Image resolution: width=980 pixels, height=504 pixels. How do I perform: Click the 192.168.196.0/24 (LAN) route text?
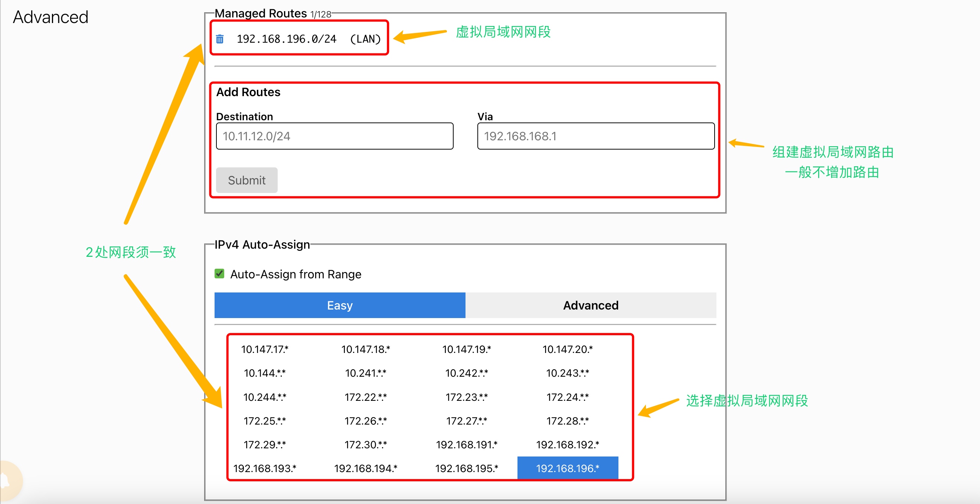pyautogui.click(x=308, y=39)
